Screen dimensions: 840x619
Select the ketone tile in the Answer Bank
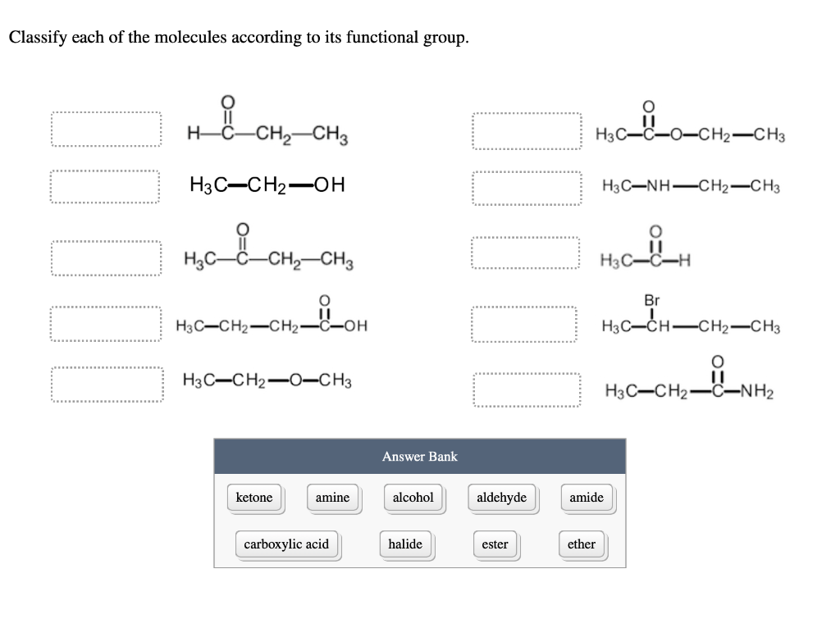pyautogui.click(x=255, y=497)
